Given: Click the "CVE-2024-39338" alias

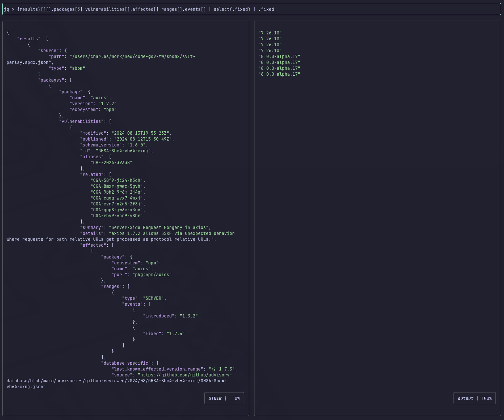Looking at the screenshot, I should pos(111,162).
